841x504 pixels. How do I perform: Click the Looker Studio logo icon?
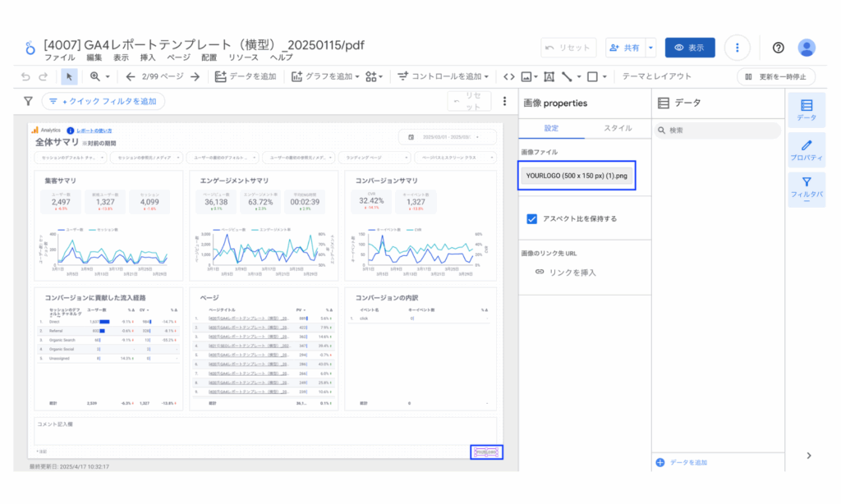coord(30,48)
